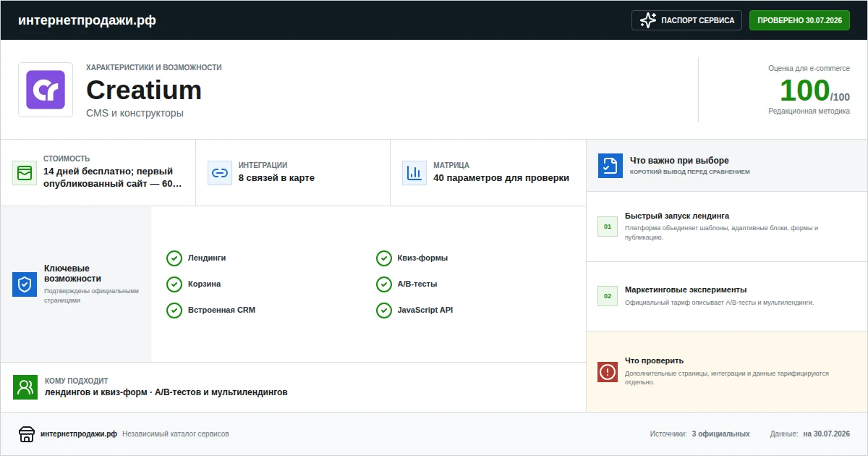Click the checkmark icon next to JavaScript API
This screenshot has width=868, height=456.
click(x=384, y=311)
